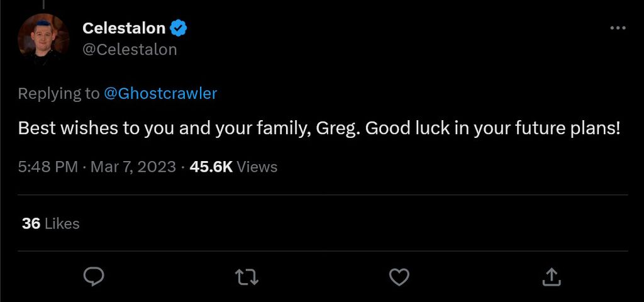Click the Mar 7, 2023 date
644x302 pixels.
(133, 167)
